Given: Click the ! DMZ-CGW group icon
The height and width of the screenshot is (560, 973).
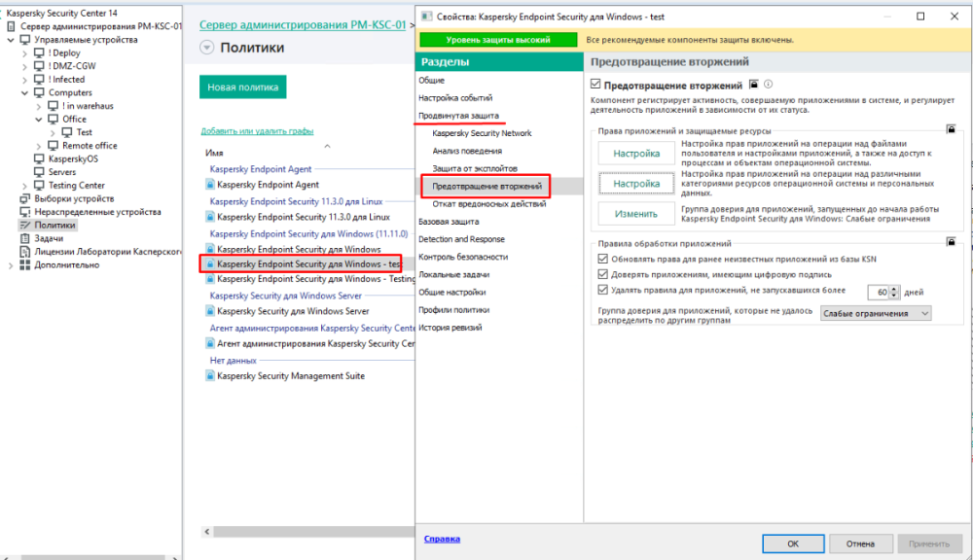Looking at the screenshot, I should click(39, 66).
